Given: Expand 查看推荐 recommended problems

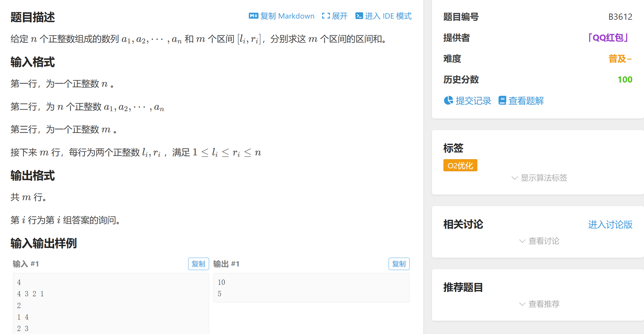Looking at the screenshot, I should click(x=544, y=304).
